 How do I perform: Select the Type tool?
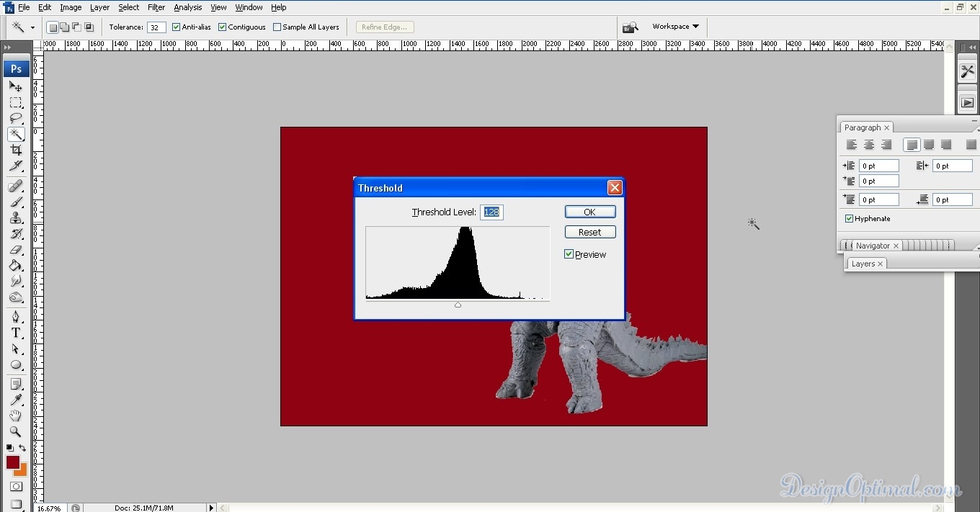coord(16,333)
